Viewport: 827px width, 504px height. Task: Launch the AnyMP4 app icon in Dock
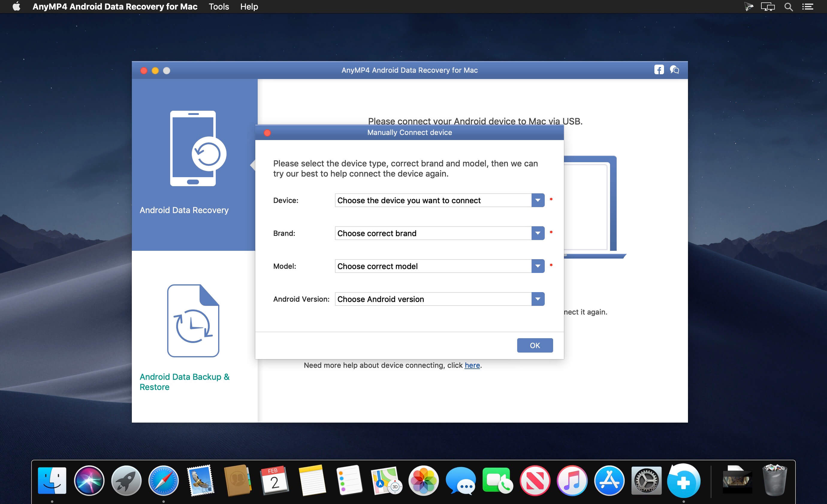point(683,481)
